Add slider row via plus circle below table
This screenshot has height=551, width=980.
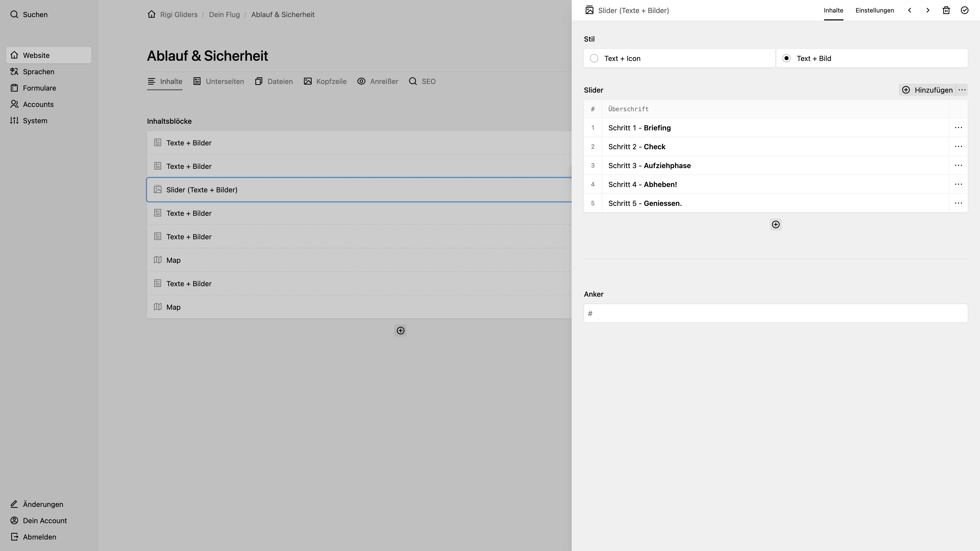coord(776,225)
